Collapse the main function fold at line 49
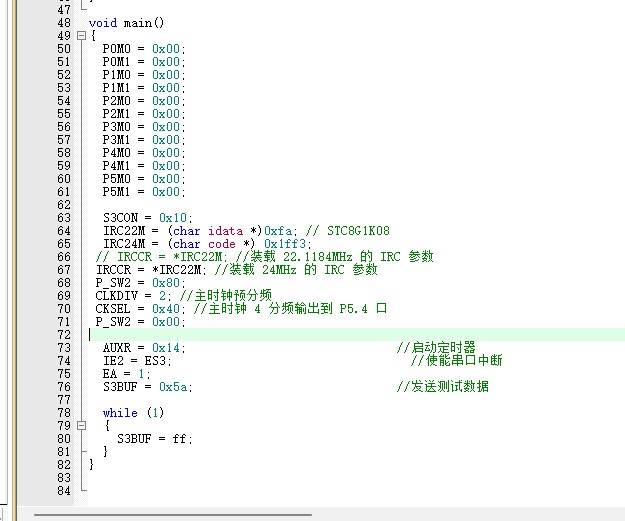625x521 pixels. click(x=81, y=36)
